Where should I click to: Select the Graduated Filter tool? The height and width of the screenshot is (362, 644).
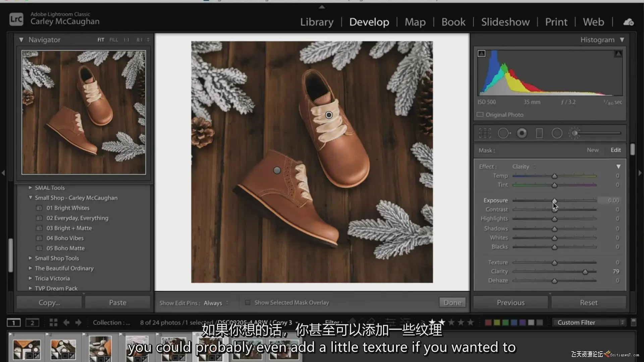coord(539,133)
